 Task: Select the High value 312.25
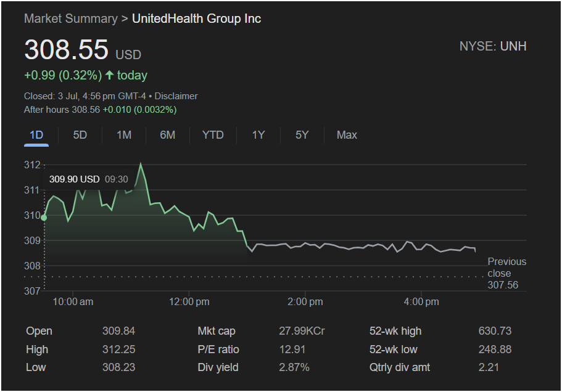click(x=118, y=349)
